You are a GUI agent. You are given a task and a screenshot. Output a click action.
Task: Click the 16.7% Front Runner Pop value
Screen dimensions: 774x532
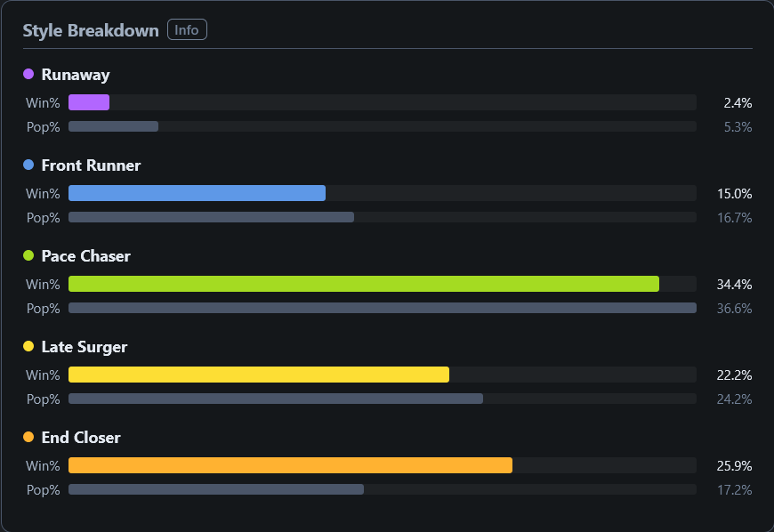tap(734, 218)
